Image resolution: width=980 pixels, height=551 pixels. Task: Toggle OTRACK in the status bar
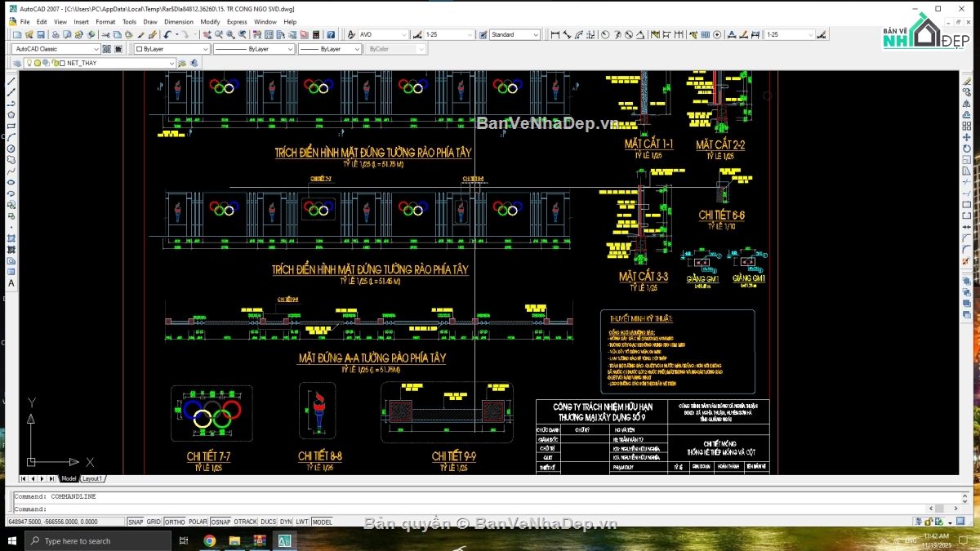(245, 522)
